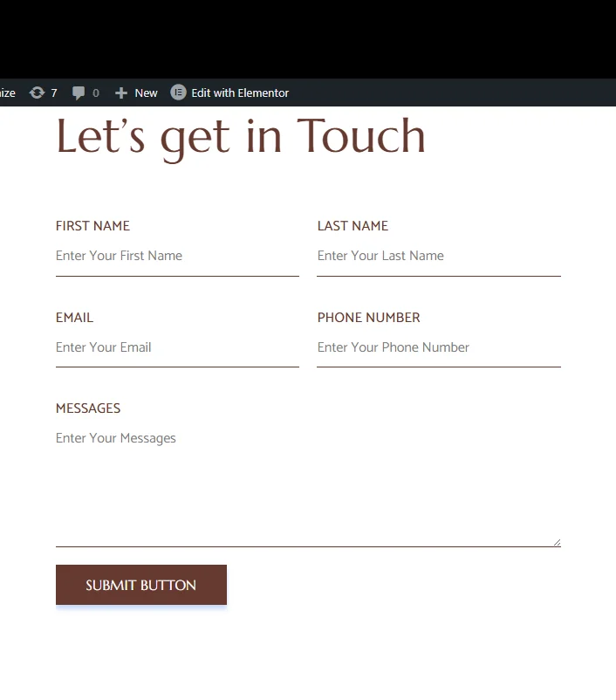Open the comments bubble icon
Image resolution: width=616 pixels, height=700 pixels.
[79, 93]
